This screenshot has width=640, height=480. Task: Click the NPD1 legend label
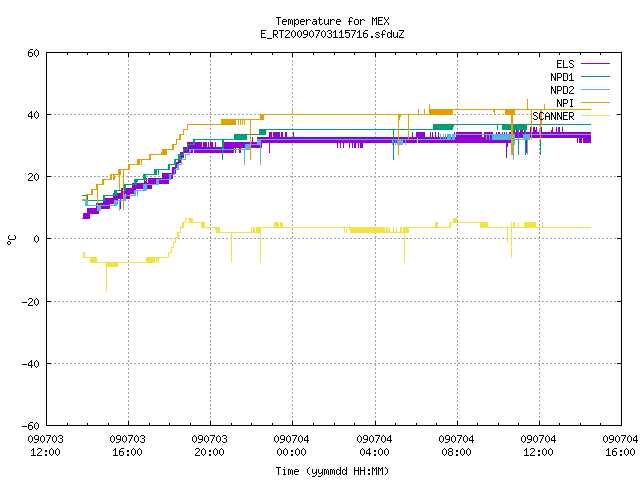tap(562, 77)
